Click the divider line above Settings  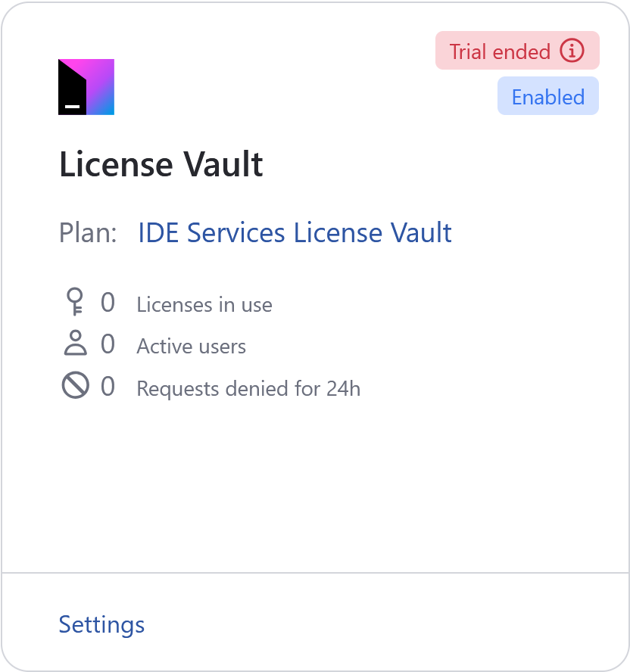(x=315, y=573)
